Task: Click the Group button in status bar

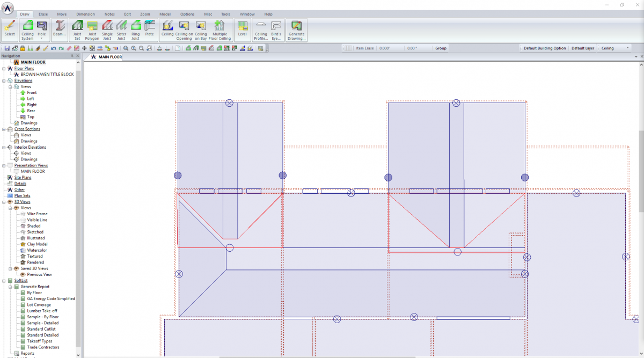Action: pyautogui.click(x=441, y=48)
